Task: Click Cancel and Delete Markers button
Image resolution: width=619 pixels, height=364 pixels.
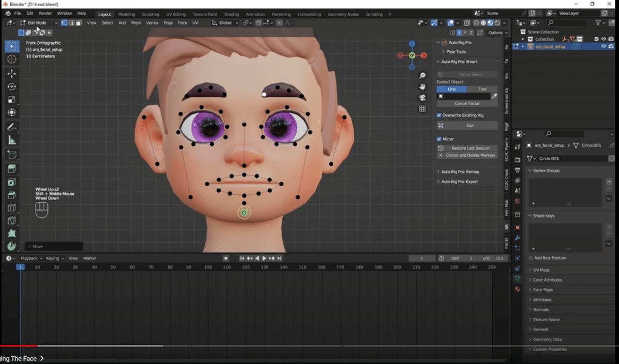Action: pyautogui.click(x=467, y=155)
